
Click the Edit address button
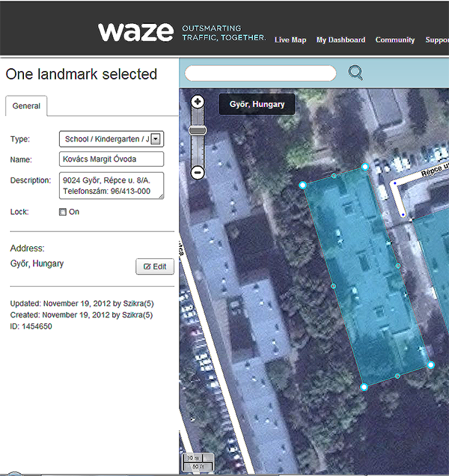coord(155,266)
